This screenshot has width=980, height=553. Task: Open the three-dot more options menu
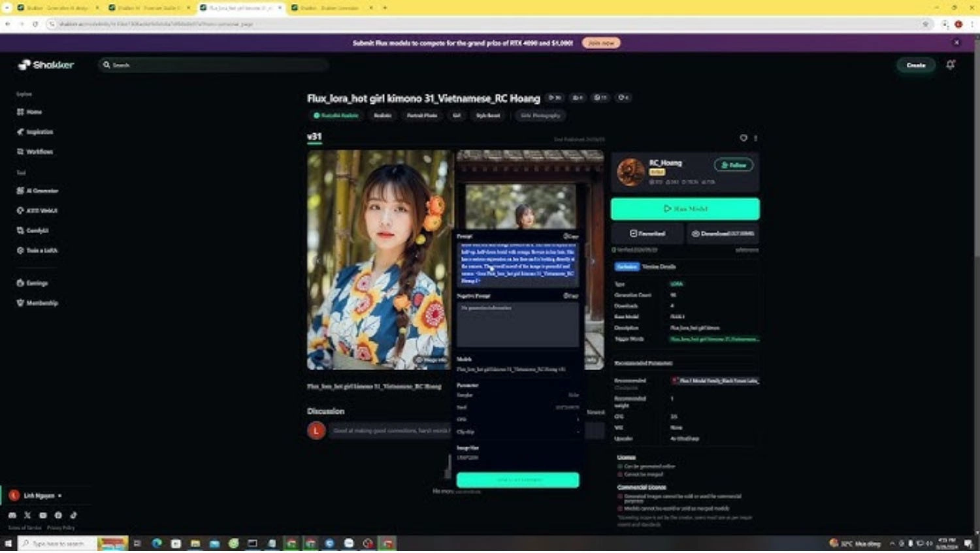756,138
